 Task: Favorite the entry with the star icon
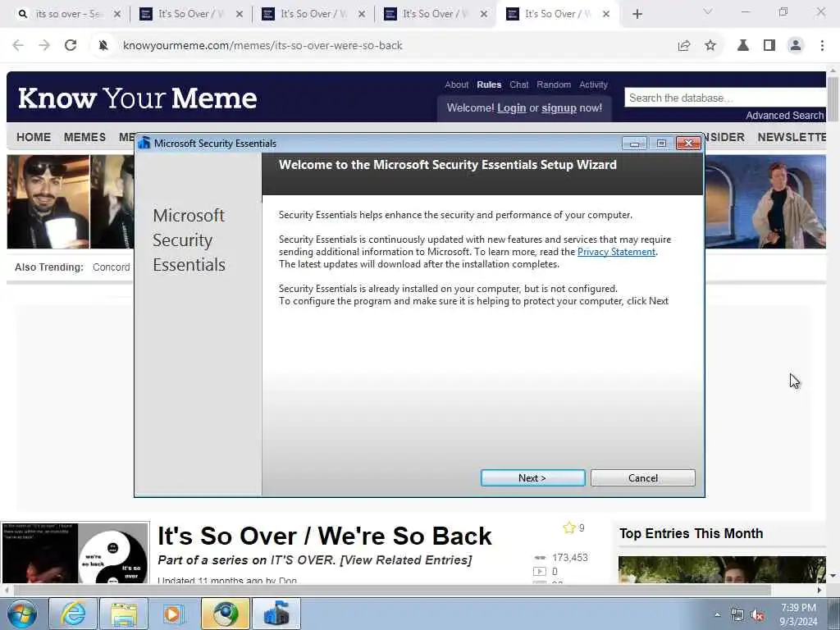click(569, 527)
